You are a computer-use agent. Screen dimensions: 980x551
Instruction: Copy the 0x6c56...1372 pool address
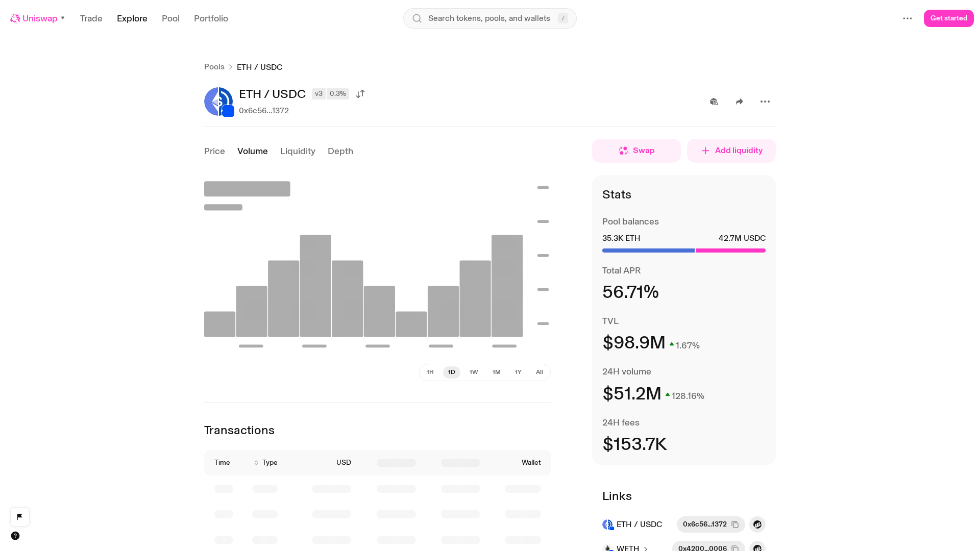click(x=735, y=524)
